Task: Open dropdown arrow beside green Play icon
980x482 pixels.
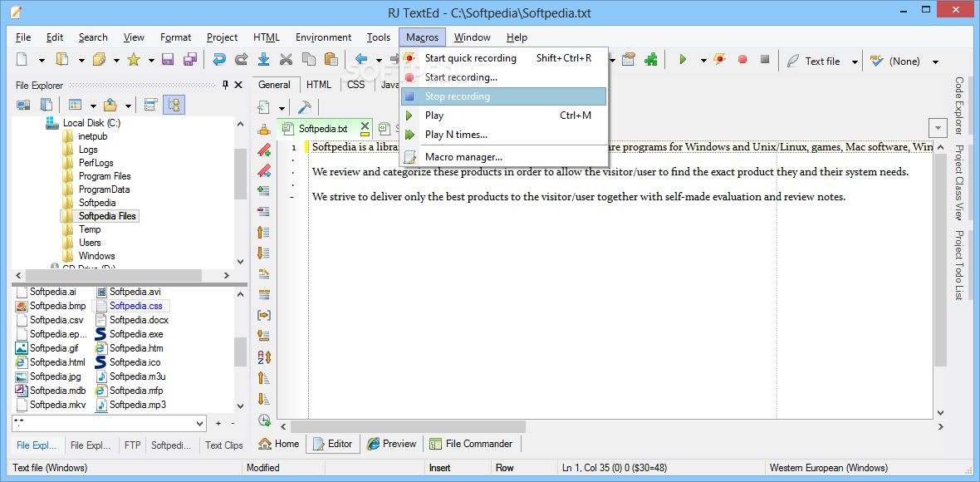Action: 703,61
